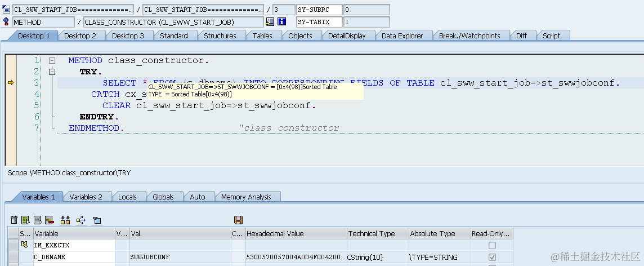This screenshot has width=644, height=266.
Task: Toggle the Read-Only checkbox for IM_EXECTX
Action: pos(492,246)
